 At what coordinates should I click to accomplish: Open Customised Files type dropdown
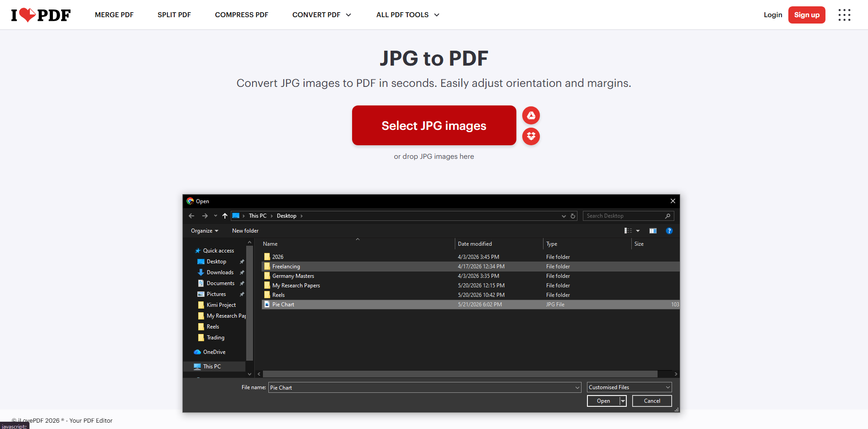click(x=629, y=387)
